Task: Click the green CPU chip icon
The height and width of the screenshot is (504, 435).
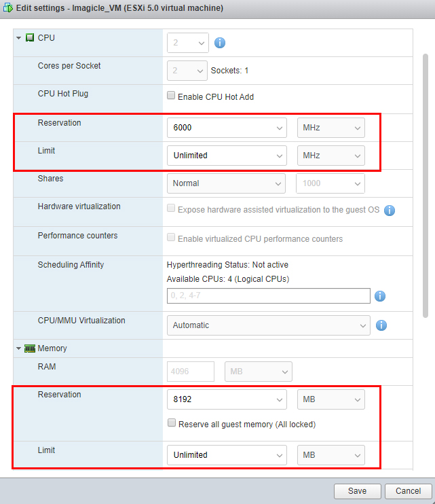Action: [30, 38]
